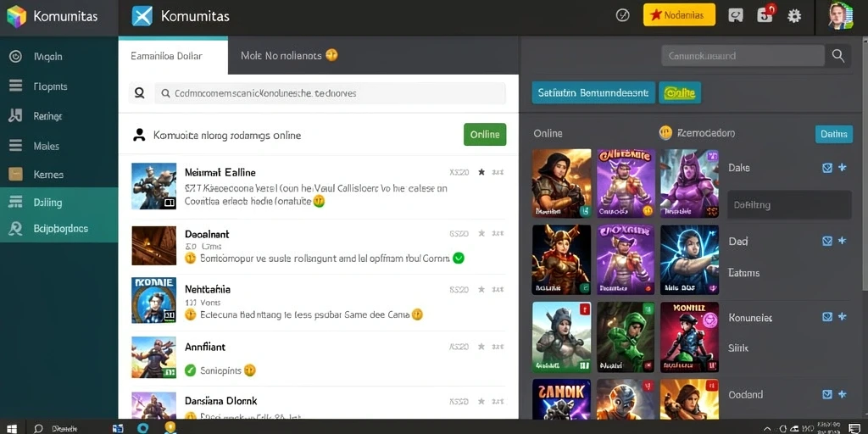
Task: Click the Dansiana Dlornk title
Action: 221,401
